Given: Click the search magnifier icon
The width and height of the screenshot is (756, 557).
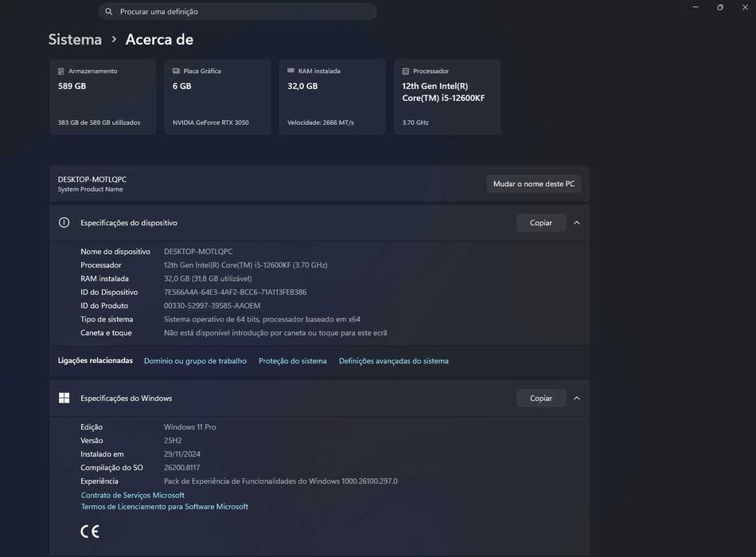Looking at the screenshot, I should tap(109, 12).
